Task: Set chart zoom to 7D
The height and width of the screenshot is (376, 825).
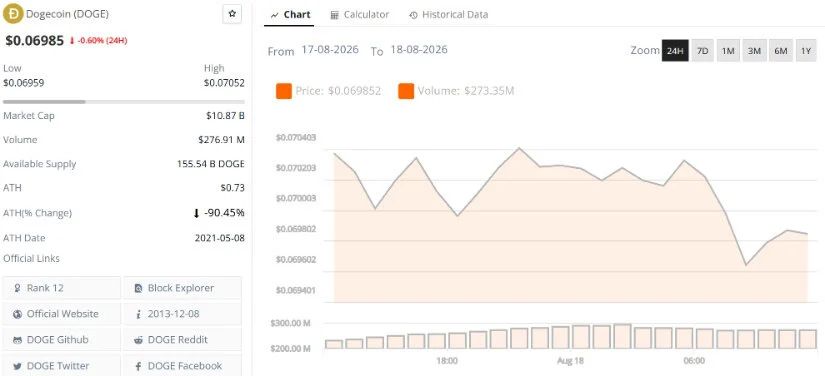Action: (702, 51)
